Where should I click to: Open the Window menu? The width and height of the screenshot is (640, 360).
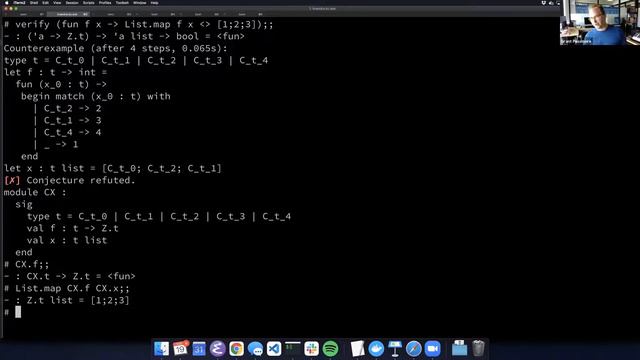click(140, 2)
